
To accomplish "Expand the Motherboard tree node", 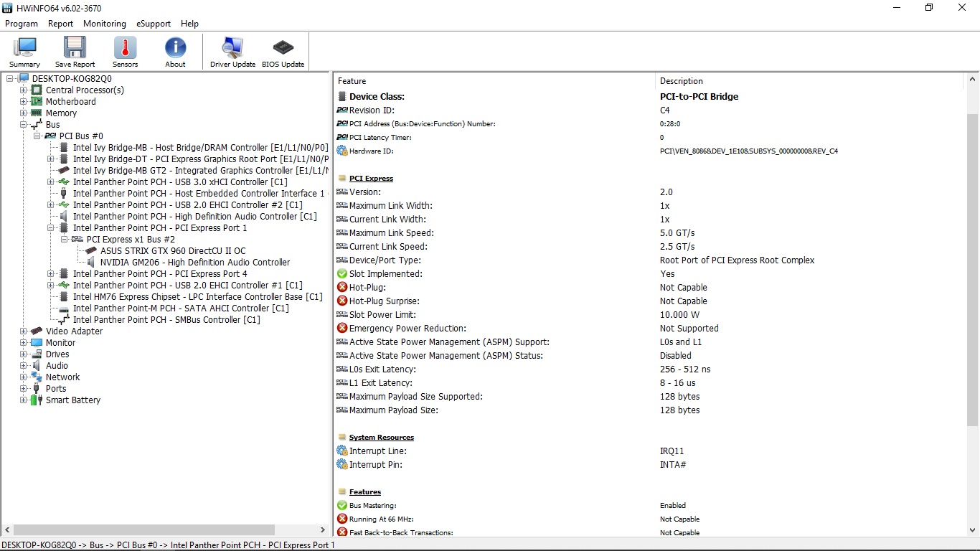I will coord(24,102).
